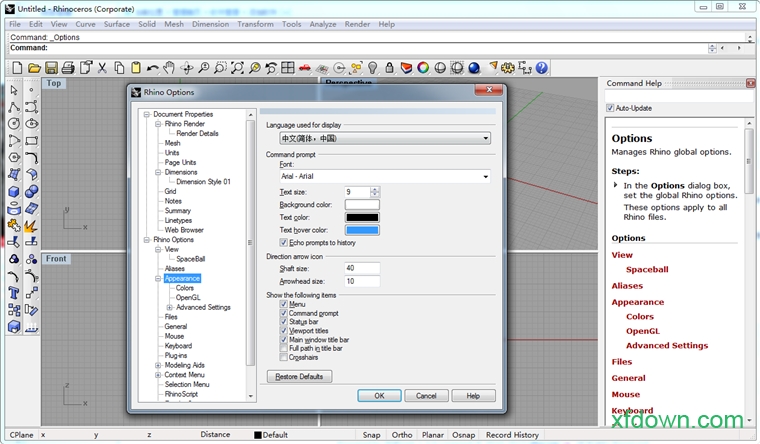Open the Language used for display dropdown
Image resolution: width=760 pixels, height=444 pixels.
click(385, 138)
